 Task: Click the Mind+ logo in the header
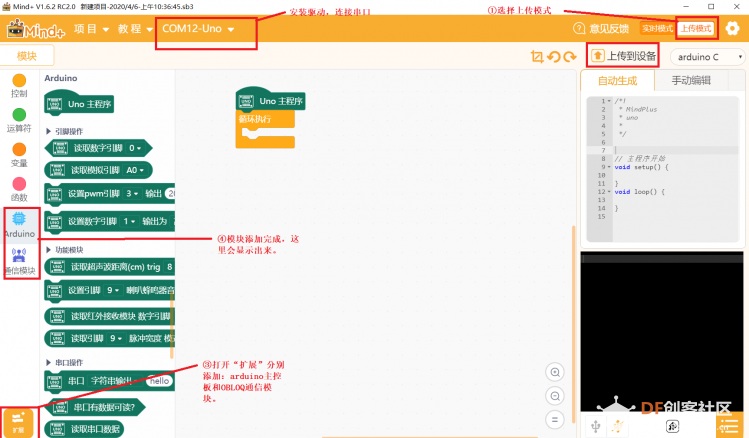[36, 29]
